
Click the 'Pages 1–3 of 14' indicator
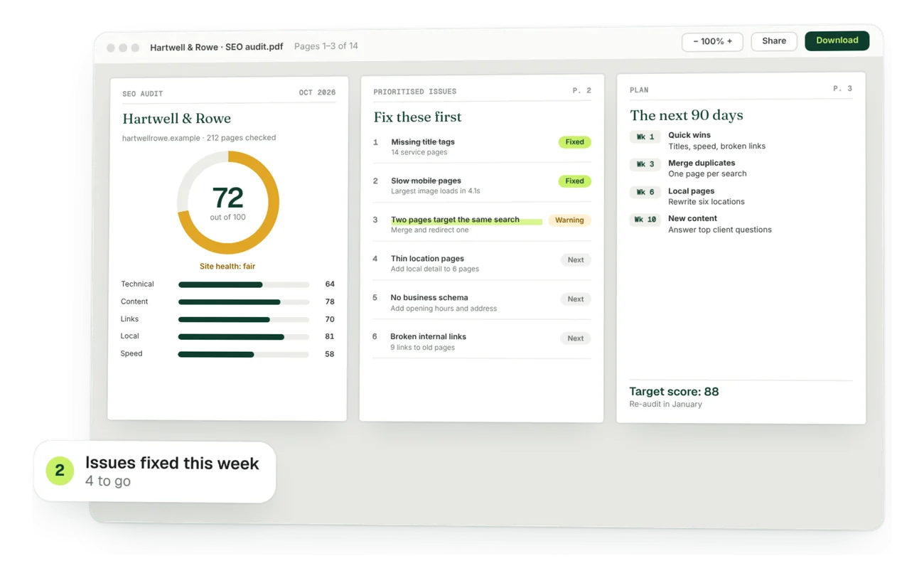pyautogui.click(x=326, y=46)
